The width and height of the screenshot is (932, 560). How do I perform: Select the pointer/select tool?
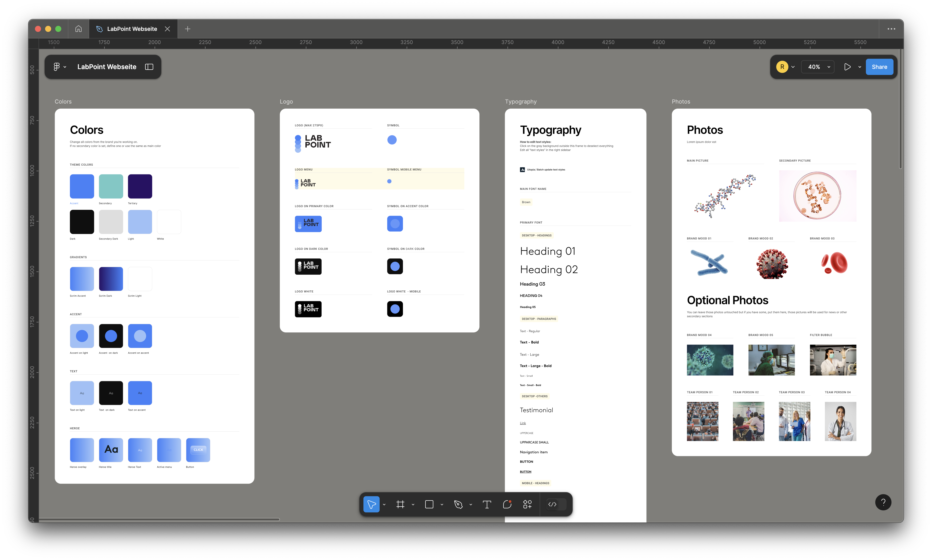[x=372, y=504]
